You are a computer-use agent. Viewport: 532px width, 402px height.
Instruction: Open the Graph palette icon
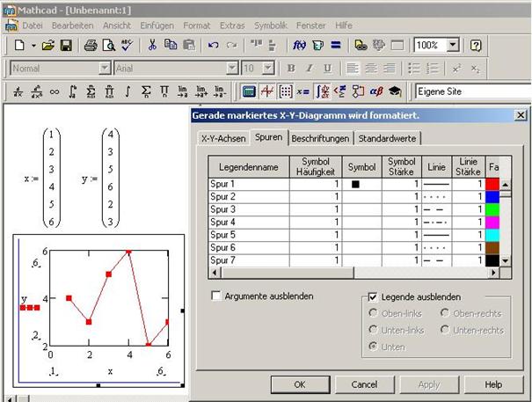[x=267, y=91]
